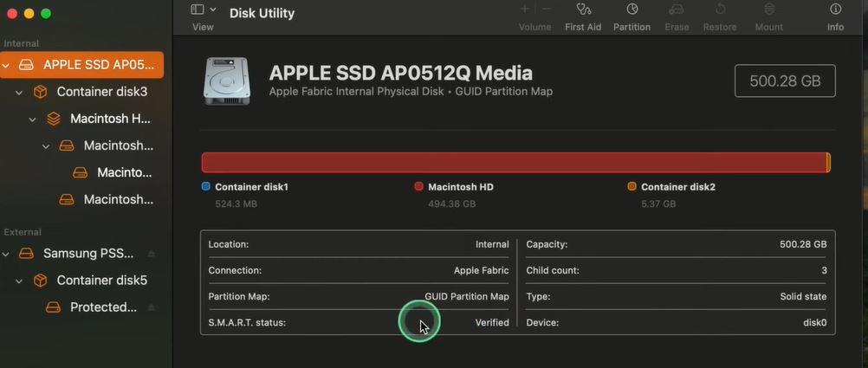Select APPLE SSD AP05 disk in sidebar
868x368 pixels.
(x=82, y=65)
